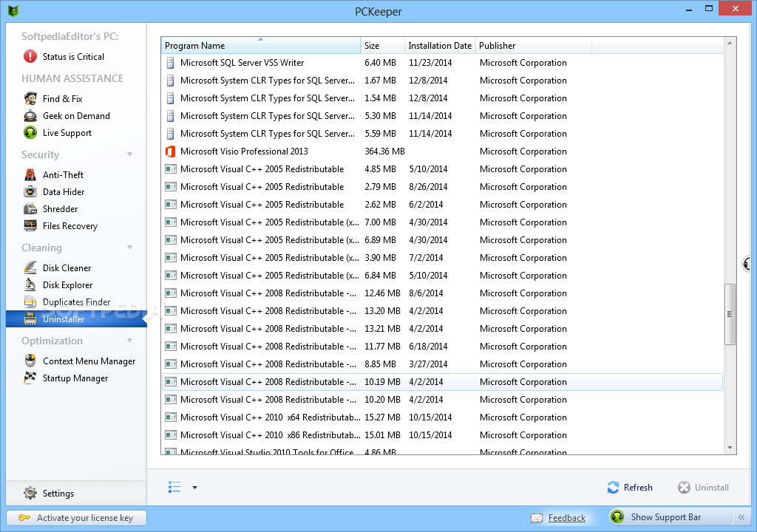
Task: Click the Microsoft Visio Office icon
Action: click(170, 151)
